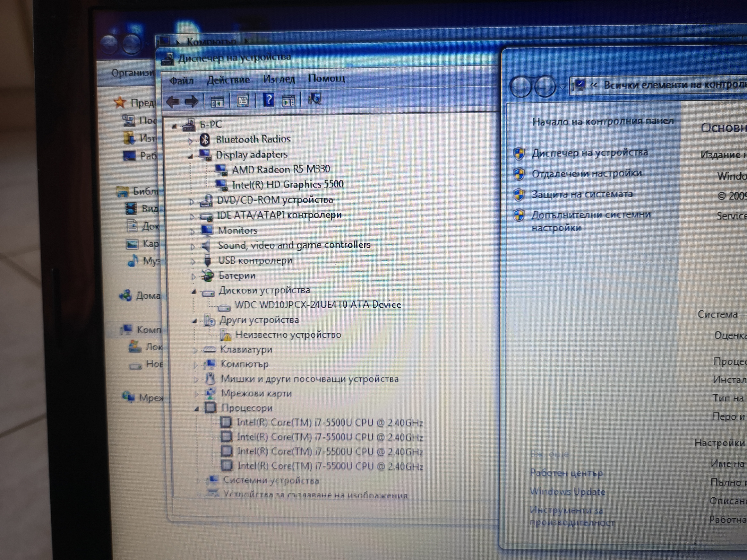Viewport: 747px width, 560px height.
Task: Click the Мрежови карти icon
Action: [210, 394]
